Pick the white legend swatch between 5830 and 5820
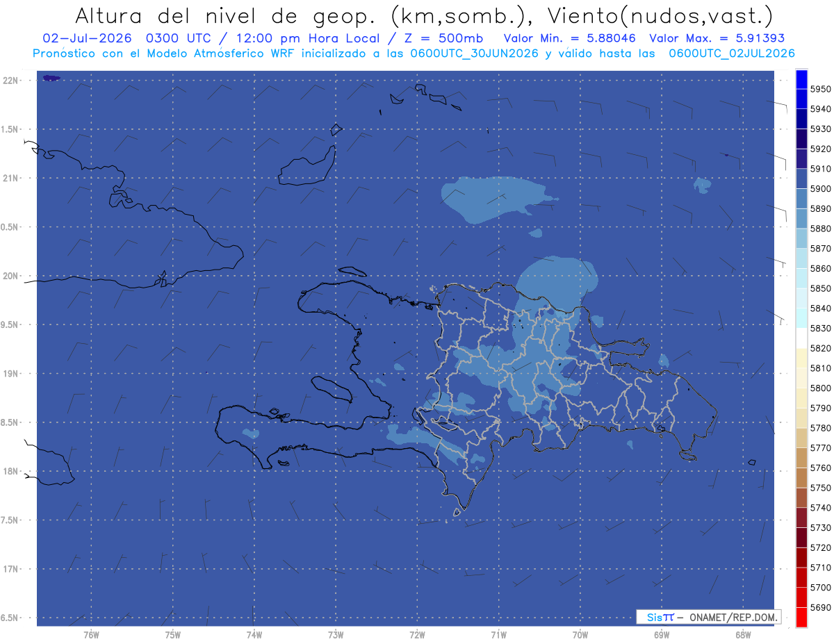This screenshot has width=834, height=644. (x=801, y=338)
